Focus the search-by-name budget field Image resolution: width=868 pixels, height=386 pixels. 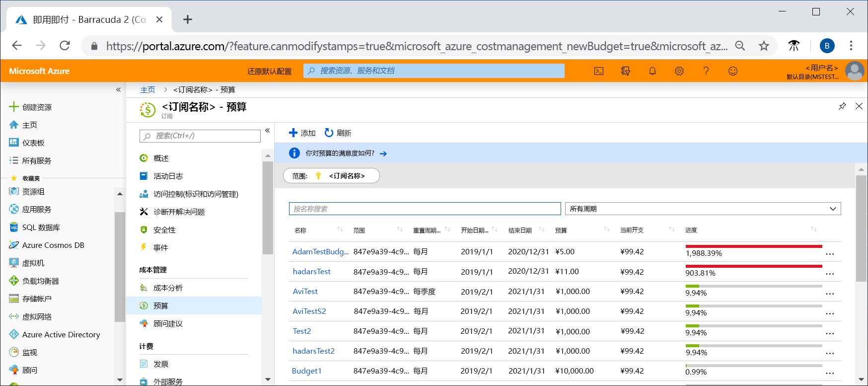[x=425, y=209]
